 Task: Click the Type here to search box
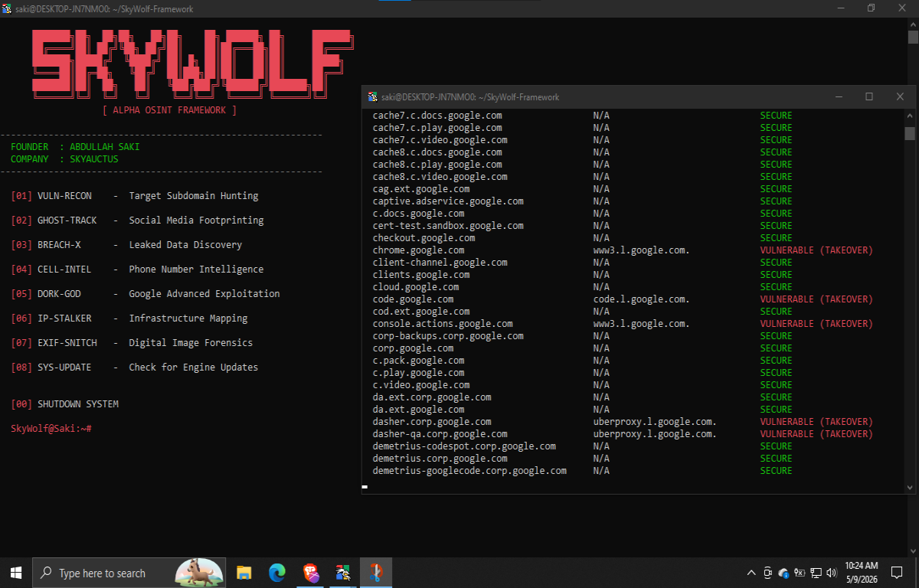click(x=129, y=573)
